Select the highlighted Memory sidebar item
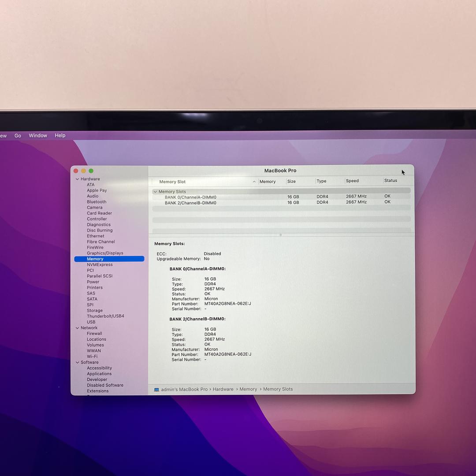 [x=109, y=259]
